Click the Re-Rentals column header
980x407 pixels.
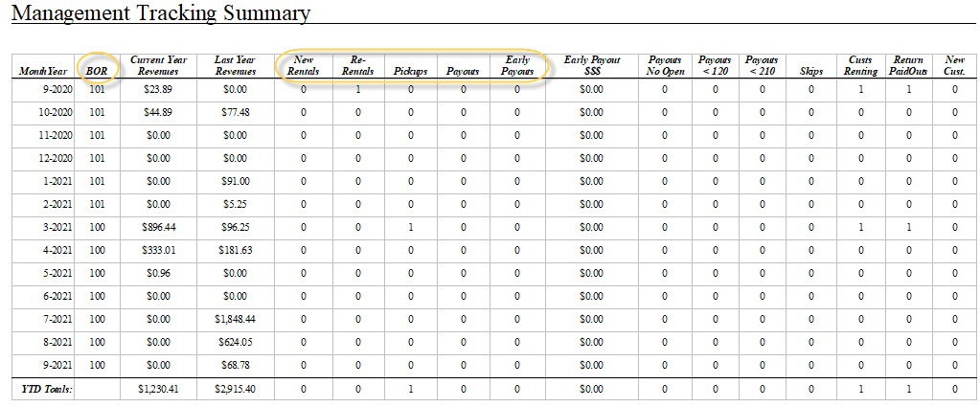point(358,65)
